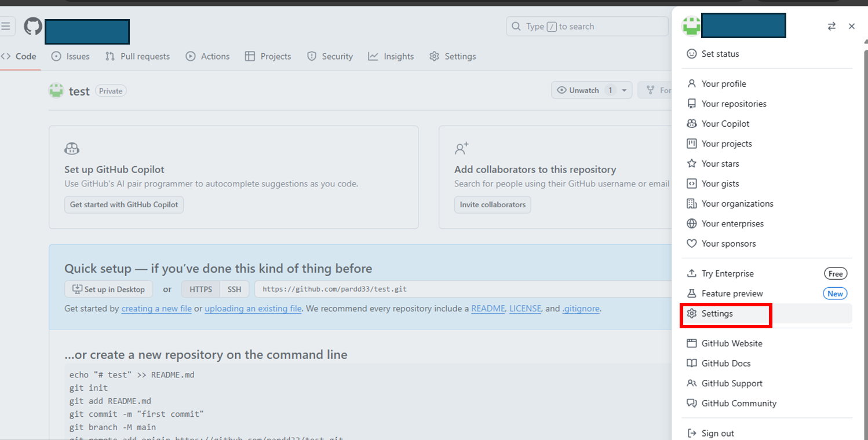
Task: Click the repo icon beside Your repositories
Action: point(691,104)
